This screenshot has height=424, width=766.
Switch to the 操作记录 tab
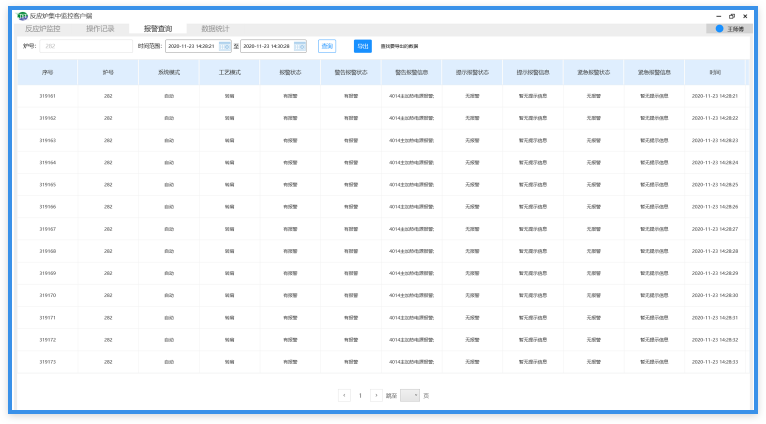[100, 29]
